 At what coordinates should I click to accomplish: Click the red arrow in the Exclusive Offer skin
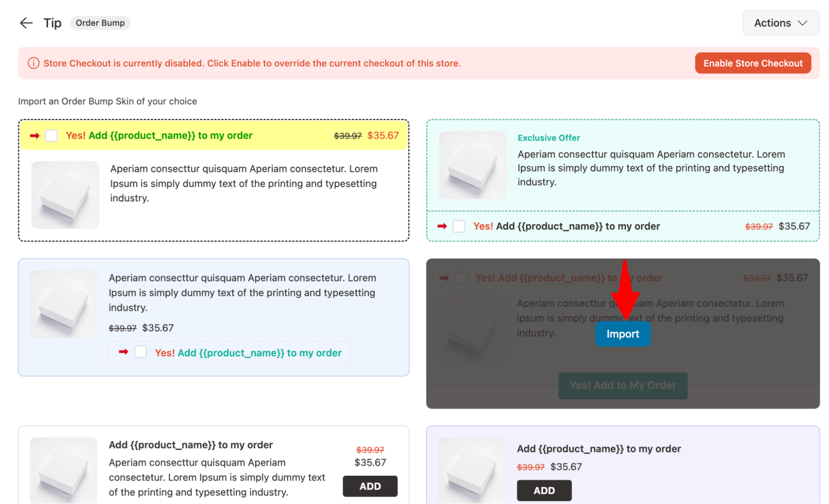click(442, 226)
